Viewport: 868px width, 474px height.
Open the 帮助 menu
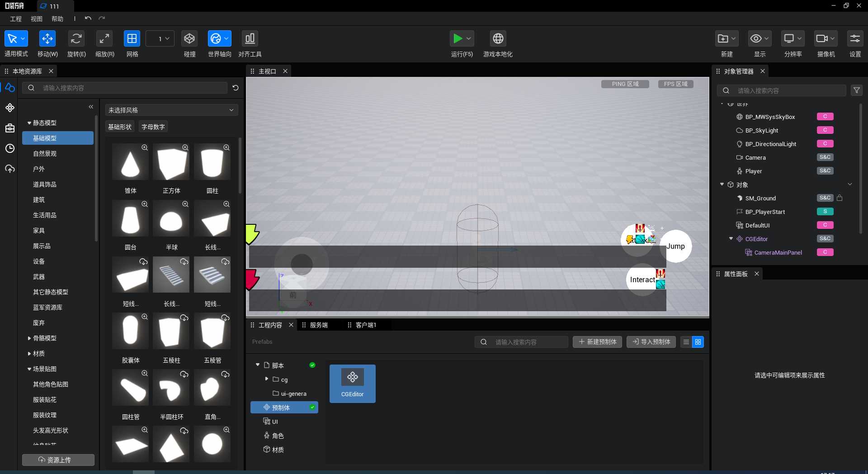pyautogui.click(x=57, y=19)
